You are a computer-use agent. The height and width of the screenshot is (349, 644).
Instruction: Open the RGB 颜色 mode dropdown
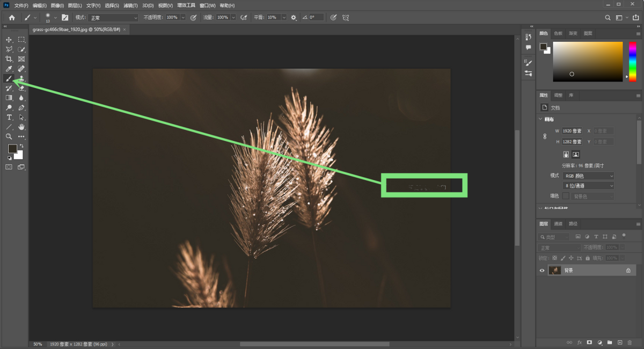tap(589, 176)
